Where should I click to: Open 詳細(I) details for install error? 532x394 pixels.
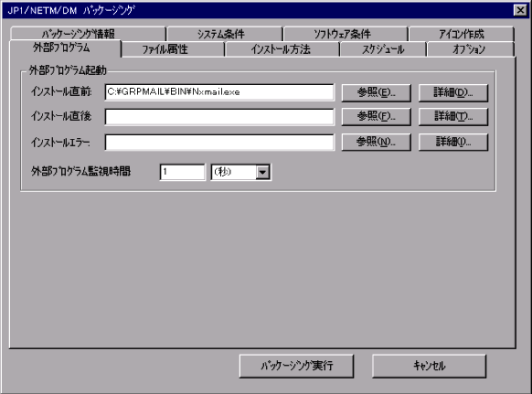(453, 142)
